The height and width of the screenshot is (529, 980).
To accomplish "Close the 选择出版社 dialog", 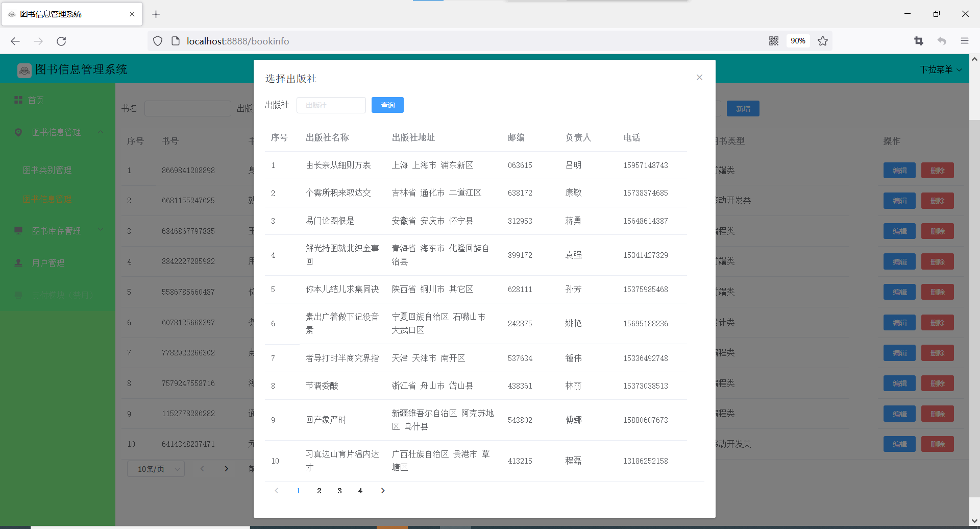I will pyautogui.click(x=699, y=77).
